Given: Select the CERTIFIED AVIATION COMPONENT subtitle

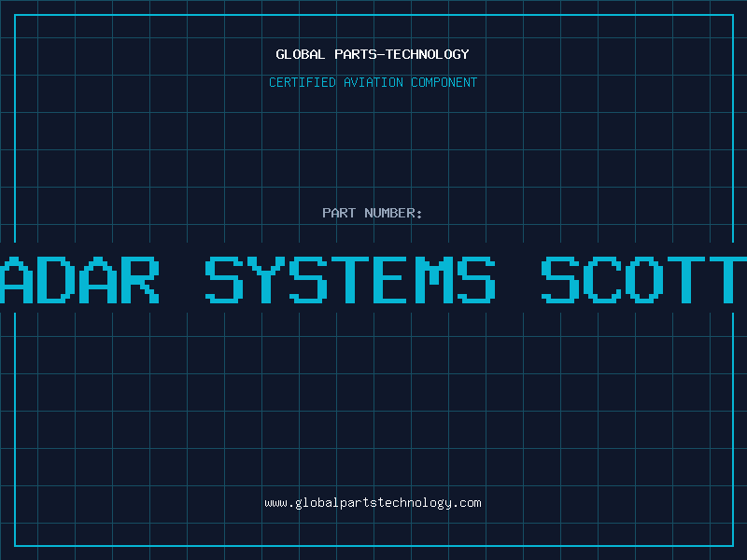Looking at the screenshot, I should (x=373, y=82).
